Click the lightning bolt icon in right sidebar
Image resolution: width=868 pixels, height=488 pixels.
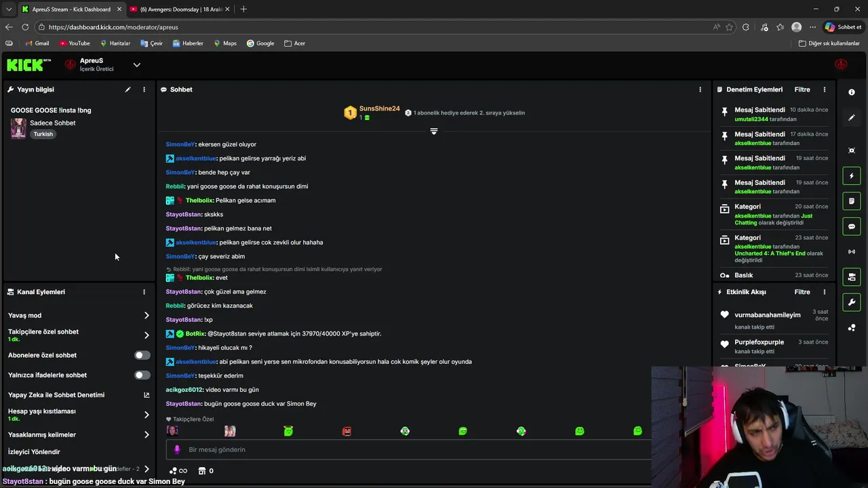[852, 176]
